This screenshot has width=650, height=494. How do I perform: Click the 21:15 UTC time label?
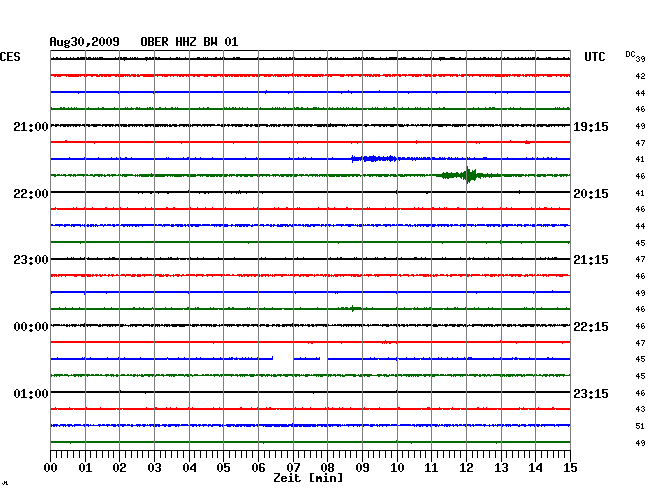[591, 260]
